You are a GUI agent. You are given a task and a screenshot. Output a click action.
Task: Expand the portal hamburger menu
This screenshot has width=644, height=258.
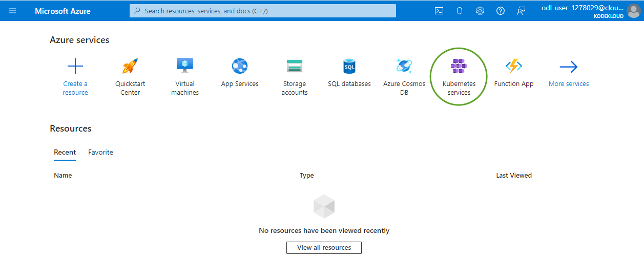pos(12,11)
